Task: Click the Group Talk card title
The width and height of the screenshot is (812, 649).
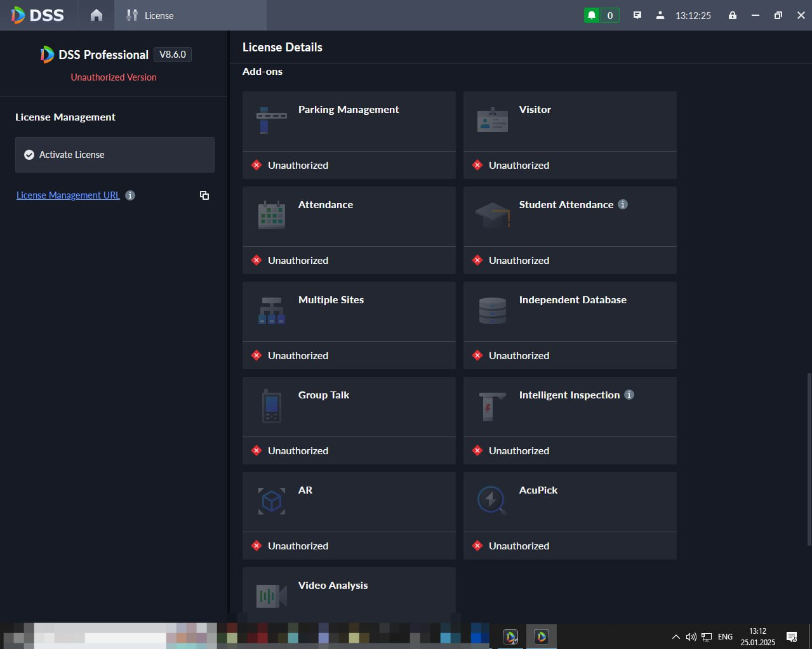Action: (324, 395)
